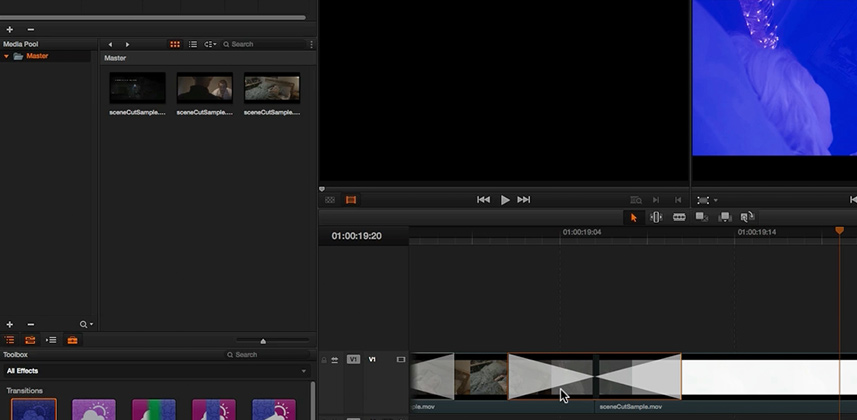Toggle auto select on track V1

coord(334,360)
